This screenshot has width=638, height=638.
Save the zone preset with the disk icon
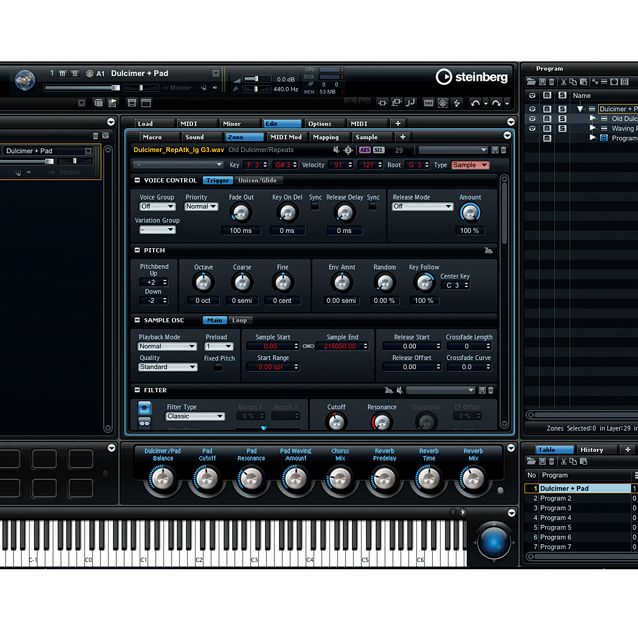pyautogui.click(x=495, y=150)
